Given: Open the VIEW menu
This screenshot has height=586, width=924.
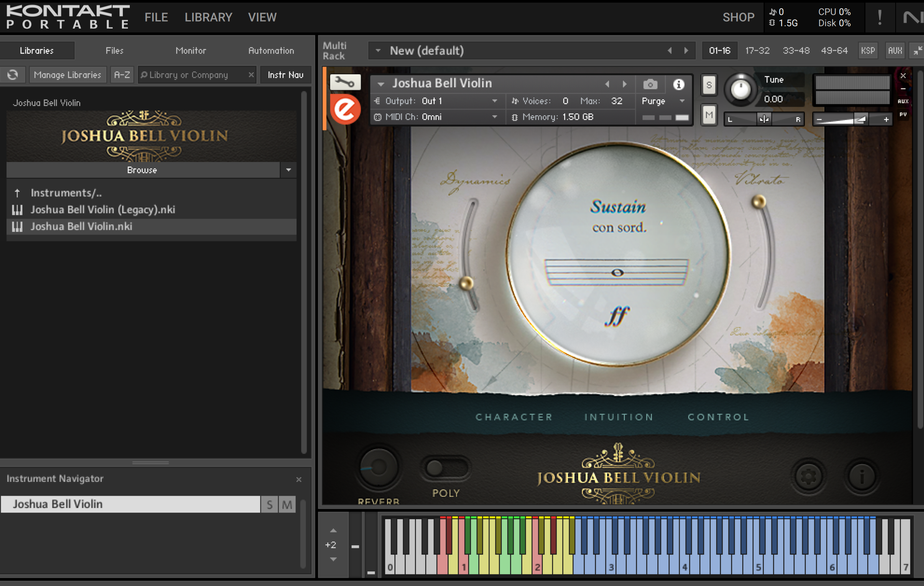Looking at the screenshot, I should click(262, 17).
